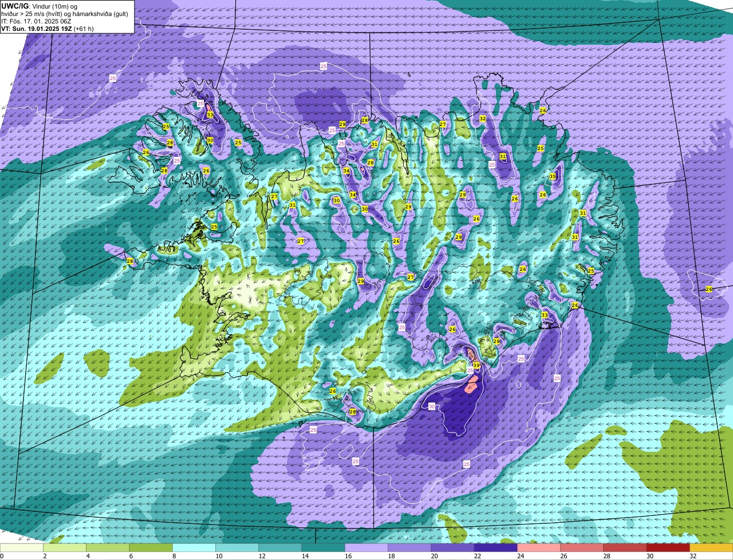Viewport: 733px width, 560px height.
Task: Click the scale value 26 on the legend bar
Action: click(x=564, y=556)
